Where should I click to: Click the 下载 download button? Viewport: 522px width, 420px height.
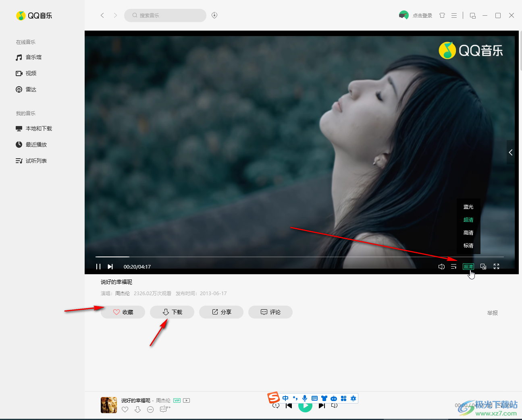(x=172, y=312)
